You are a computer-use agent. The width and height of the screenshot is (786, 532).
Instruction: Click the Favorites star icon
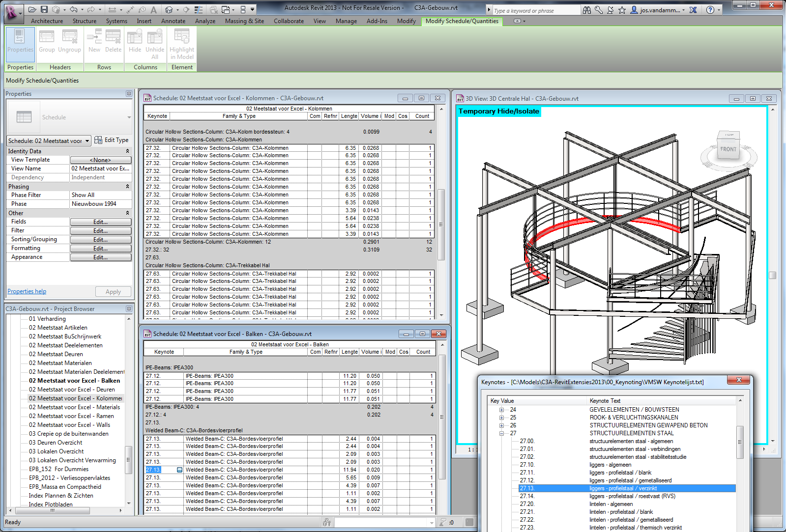pyautogui.click(x=622, y=10)
